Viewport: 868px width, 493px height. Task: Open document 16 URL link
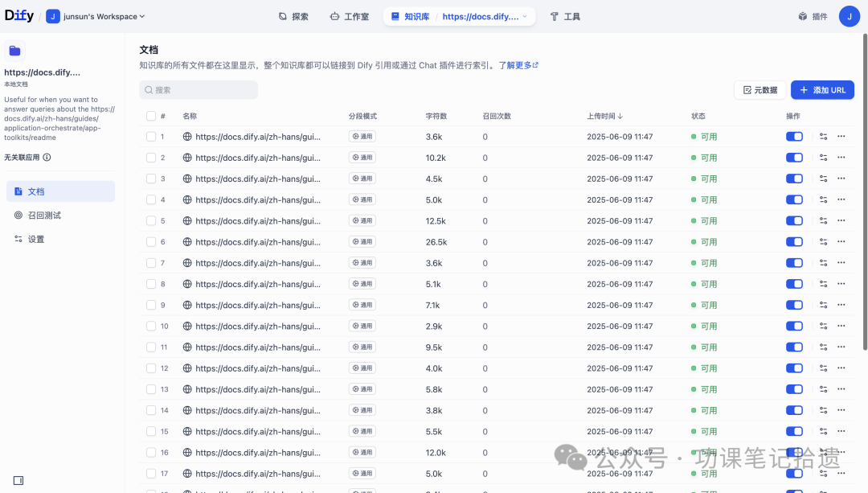[x=258, y=452]
